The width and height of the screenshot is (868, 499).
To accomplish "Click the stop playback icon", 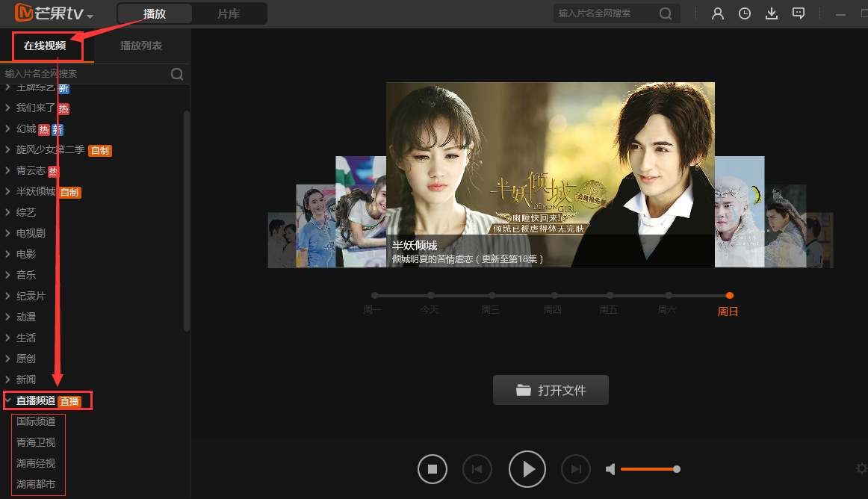I will tap(432, 468).
